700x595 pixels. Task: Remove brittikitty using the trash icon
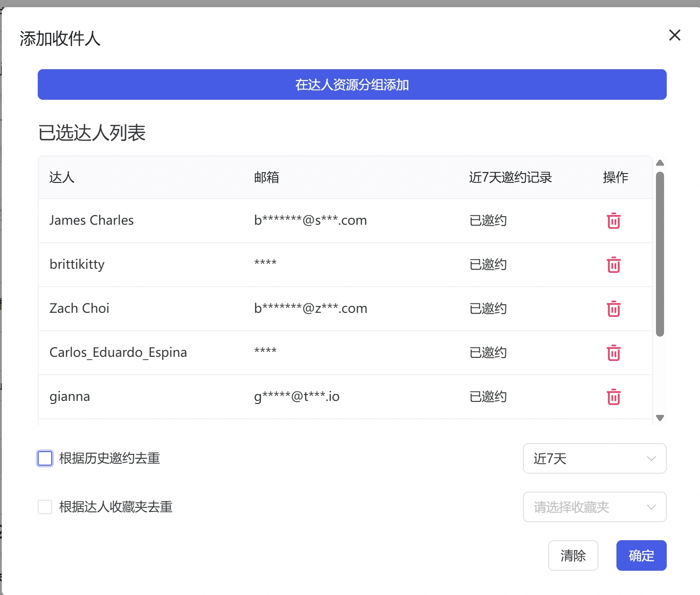click(613, 265)
